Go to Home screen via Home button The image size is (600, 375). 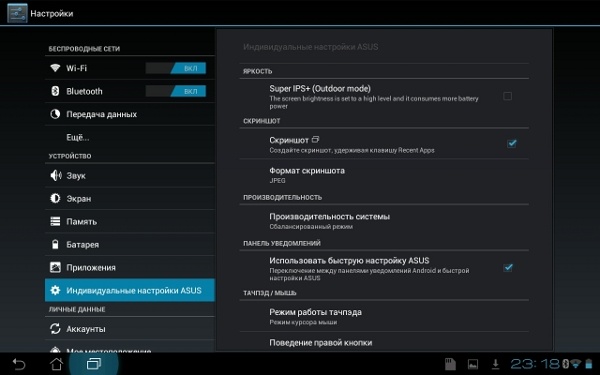click(x=57, y=364)
